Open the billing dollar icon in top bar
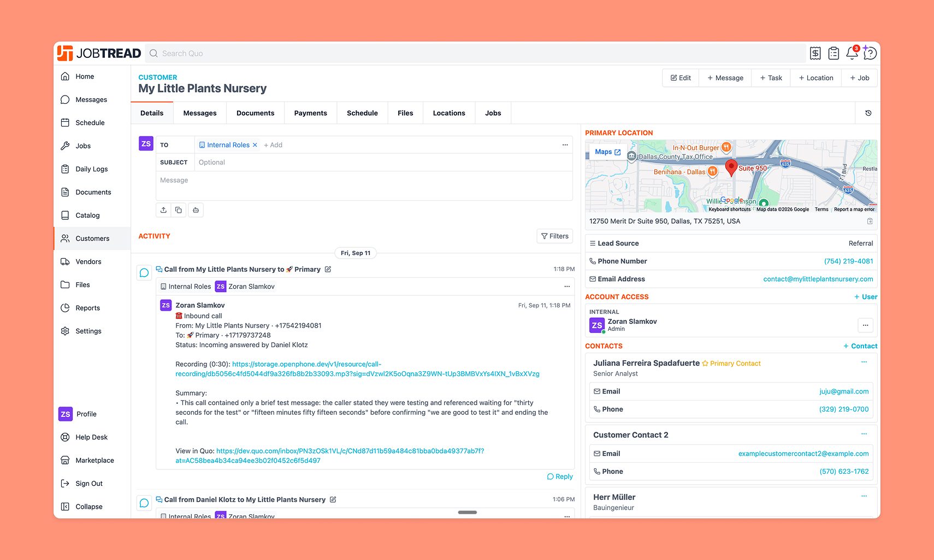 click(x=815, y=53)
